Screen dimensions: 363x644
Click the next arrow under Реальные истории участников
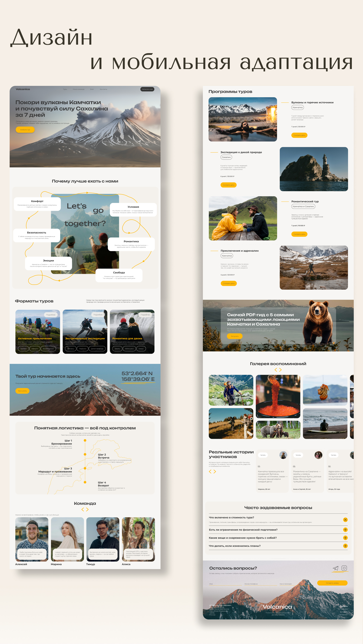[215, 472]
